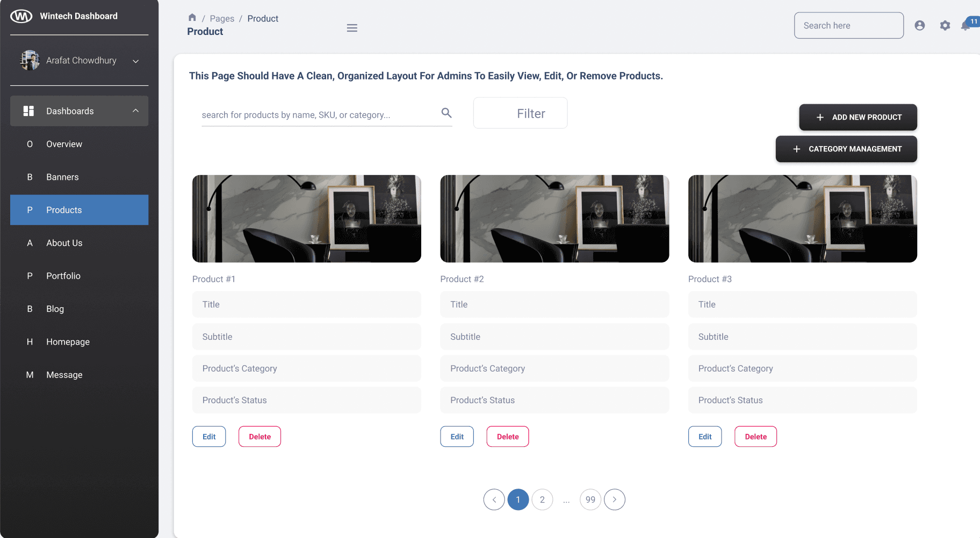This screenshot has width=980, height=538.
Task: Click the Add New Product button
Action: click(857, 117)
